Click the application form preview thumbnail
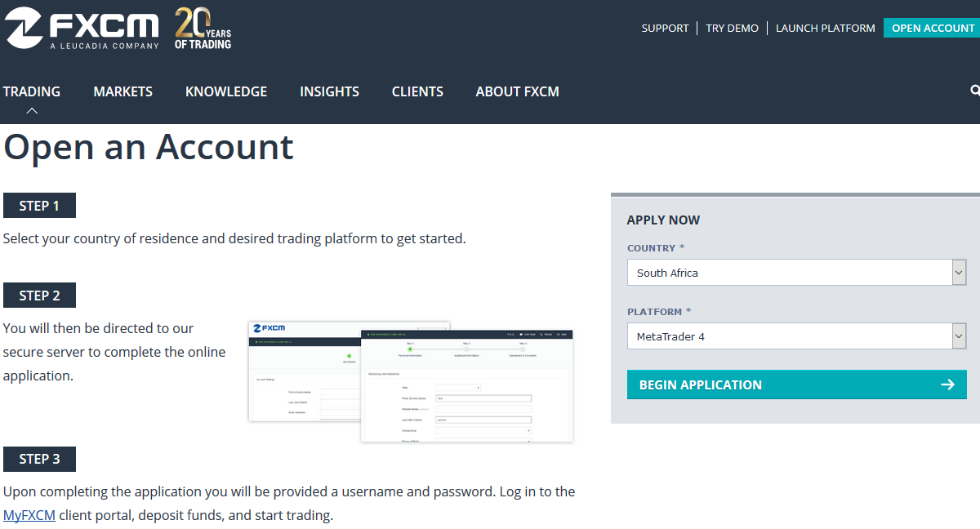Image resolution: width=980 pixels, height=529 pixels. click(x=411, y=381)
